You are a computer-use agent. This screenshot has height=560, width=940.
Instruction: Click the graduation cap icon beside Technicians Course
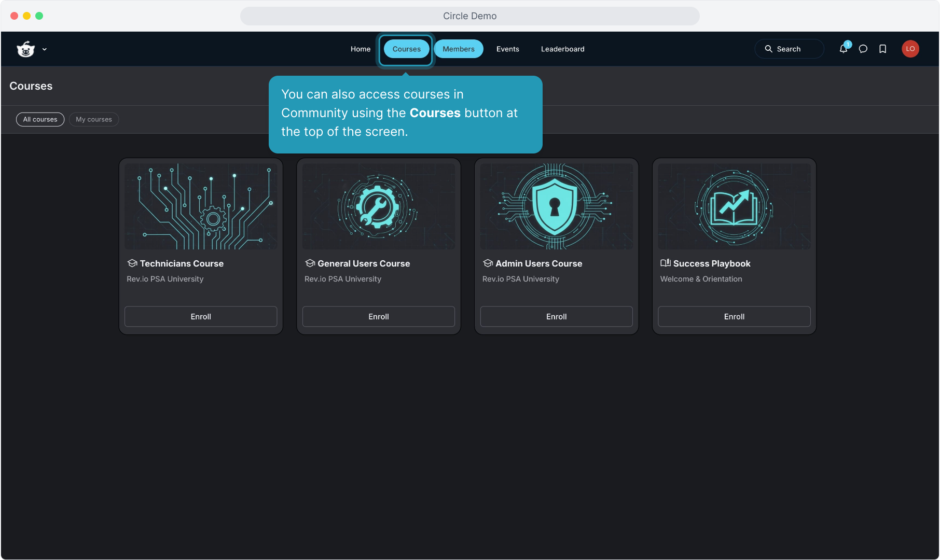click(132, 263)
